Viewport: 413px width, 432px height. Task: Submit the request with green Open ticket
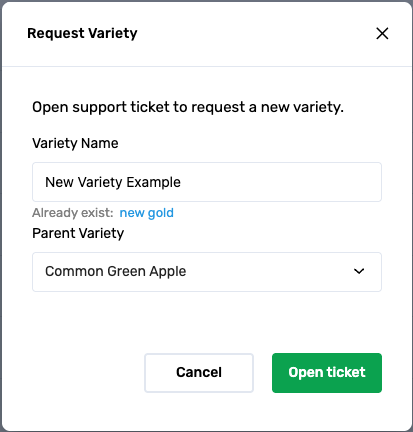(x=327, y=373)
